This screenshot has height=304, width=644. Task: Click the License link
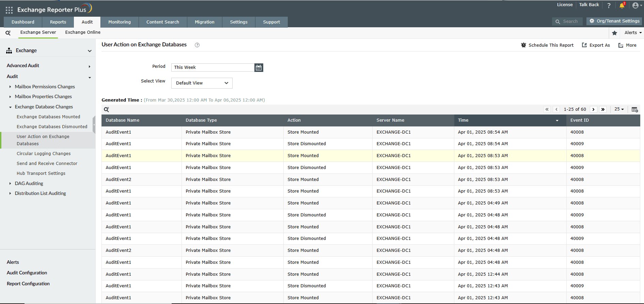(x=565, y=5)
